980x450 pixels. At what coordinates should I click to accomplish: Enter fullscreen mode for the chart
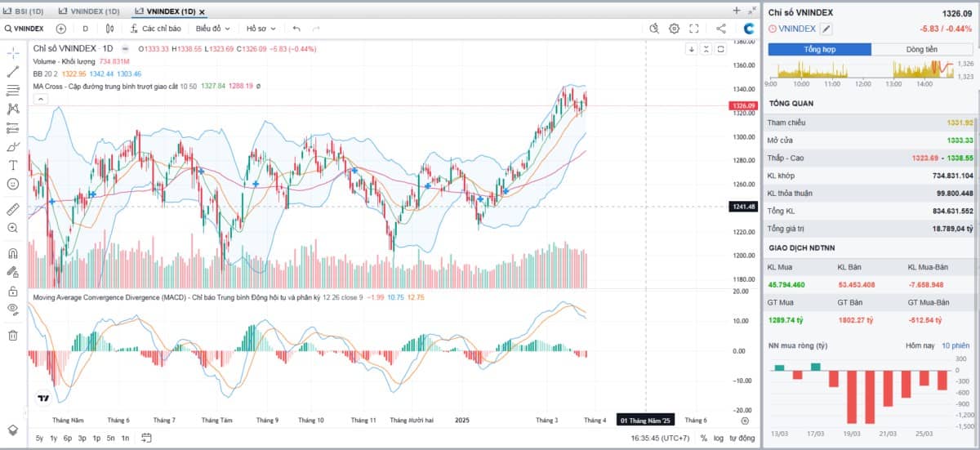click(x=694, y=29)
